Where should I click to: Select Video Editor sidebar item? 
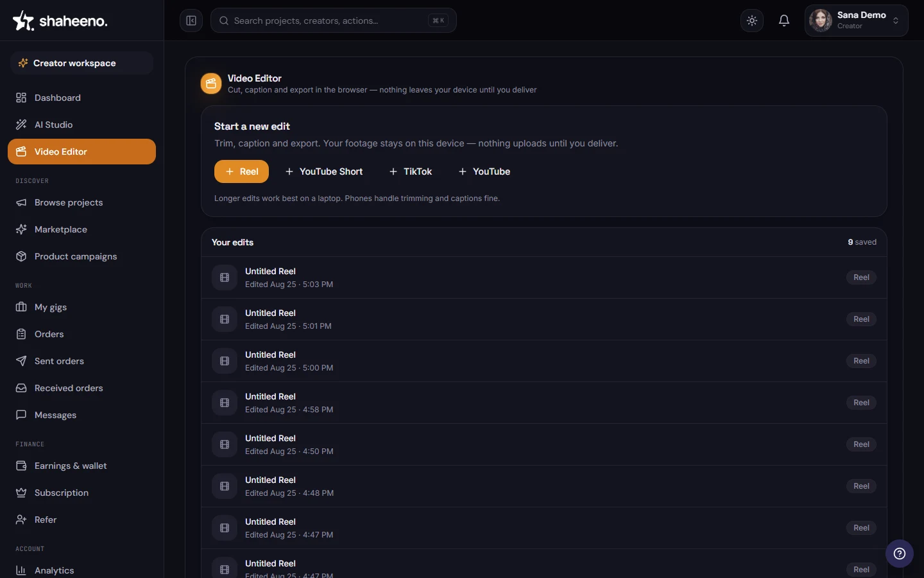point(81,152)
